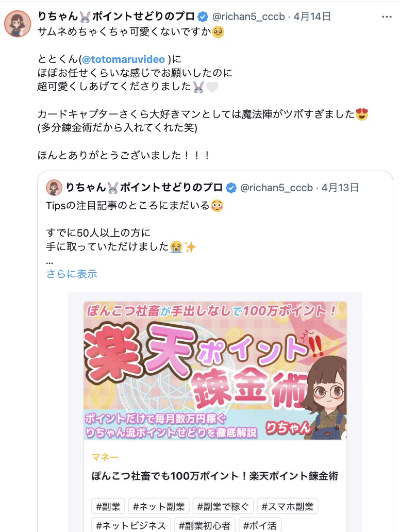
Task: Select the #副業で稼ぐ hashtag tag
Action: [223, 507]
